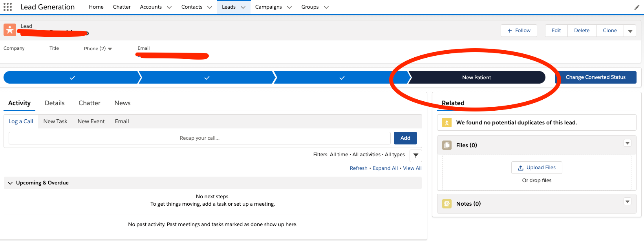Image resolution: width=644 pixels, height=241 pixels.
Task: Open the Files section dropdown arrow
Action: coord(628,143)
